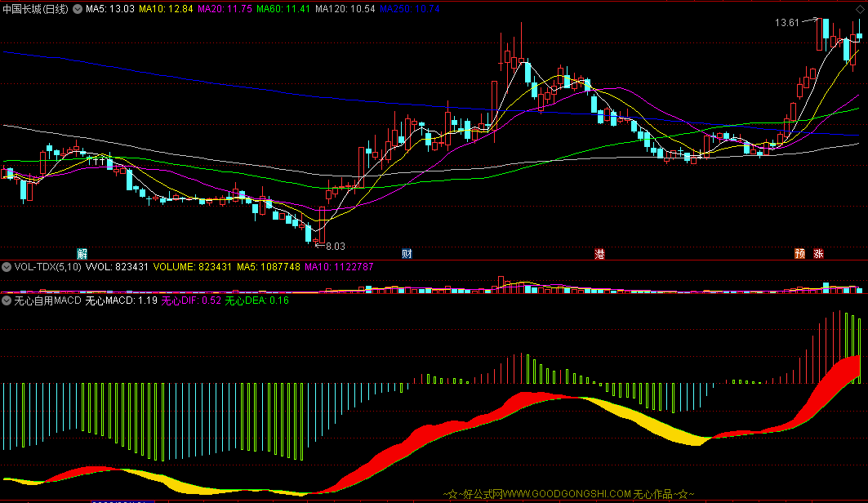Select the MA5: 13.03 label
This screenshot has width=868, height=503.
coord(110,9)
